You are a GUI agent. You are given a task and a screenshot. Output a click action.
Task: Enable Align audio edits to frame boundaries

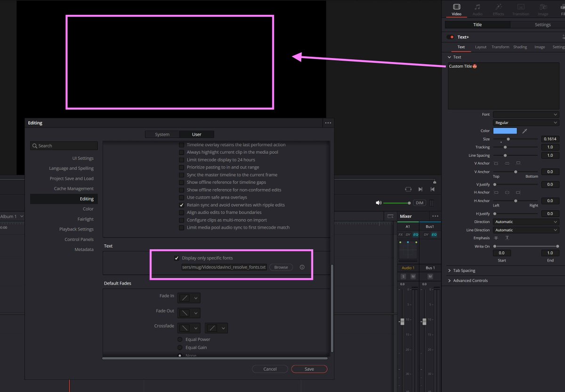coord(181,213)
